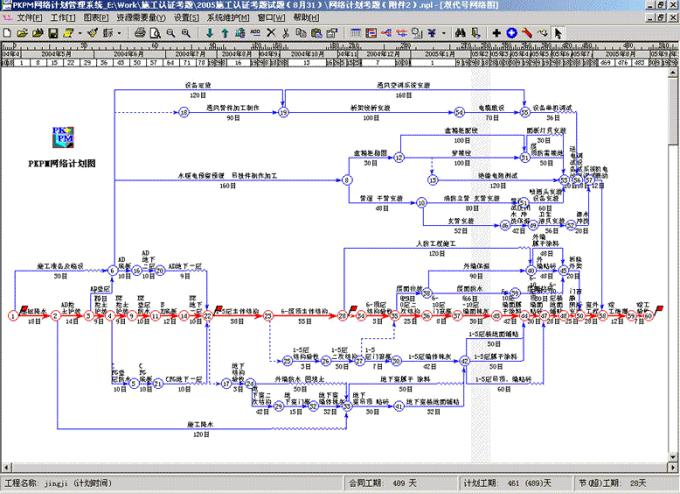Click the first zoom magnifier icon
680x494 pixels.
(x=171, y=33)
